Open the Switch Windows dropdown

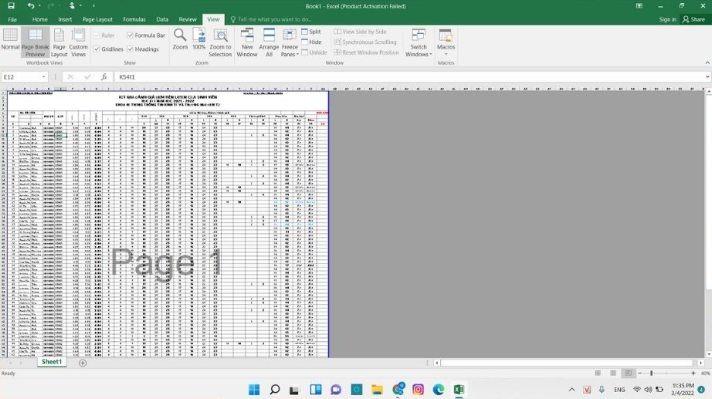pos(418,42)
